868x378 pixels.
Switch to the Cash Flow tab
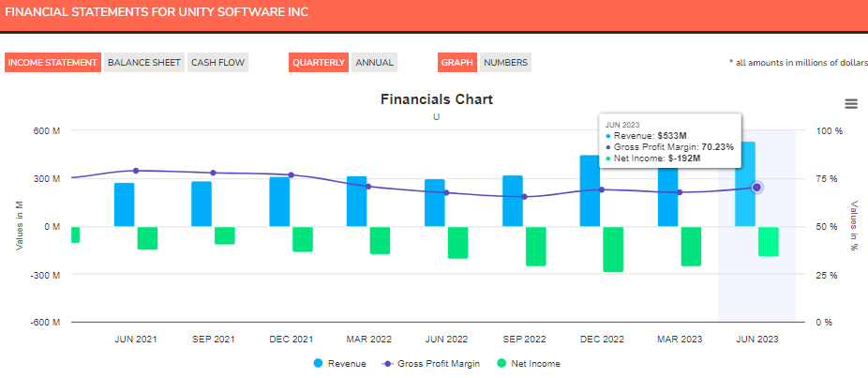tap(218, 63)
